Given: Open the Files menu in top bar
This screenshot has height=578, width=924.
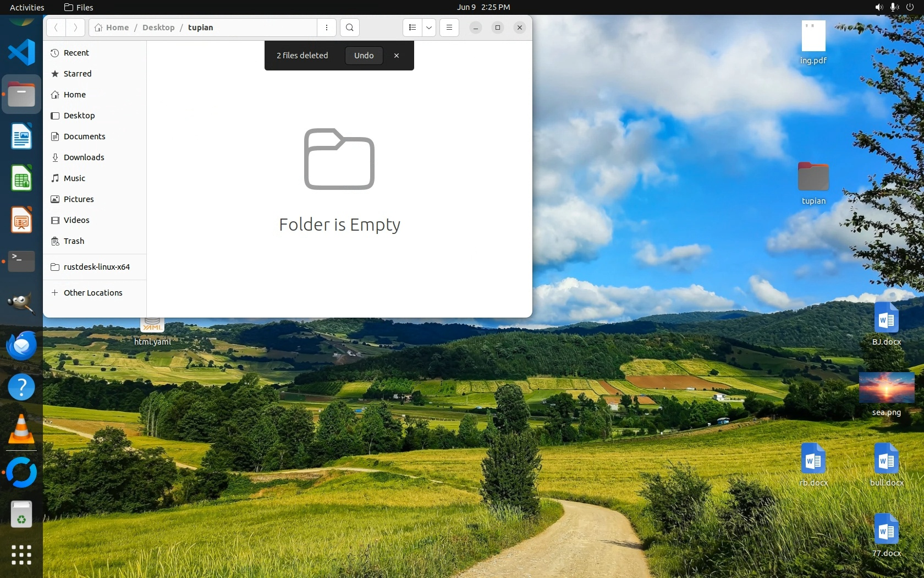Looking at the screenshot, I should pyautogui.click(x=79, y=7).
